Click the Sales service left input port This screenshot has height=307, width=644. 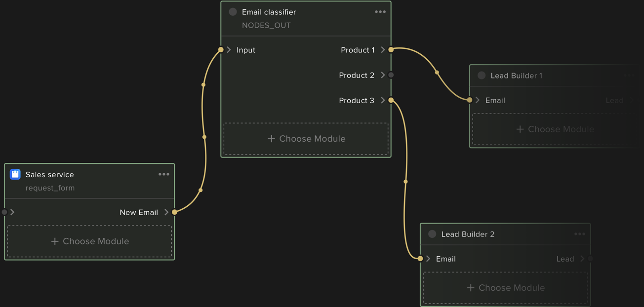[x=4, y=212]
